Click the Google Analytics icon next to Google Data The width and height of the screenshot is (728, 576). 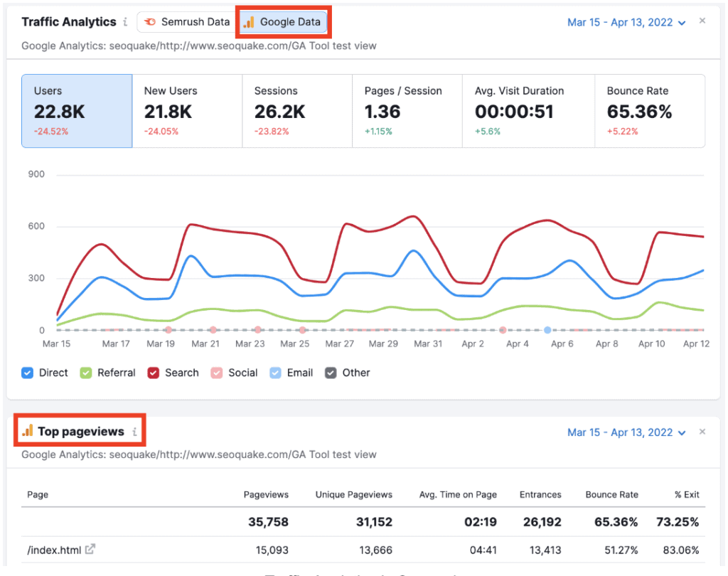click(x=250, y=22)
